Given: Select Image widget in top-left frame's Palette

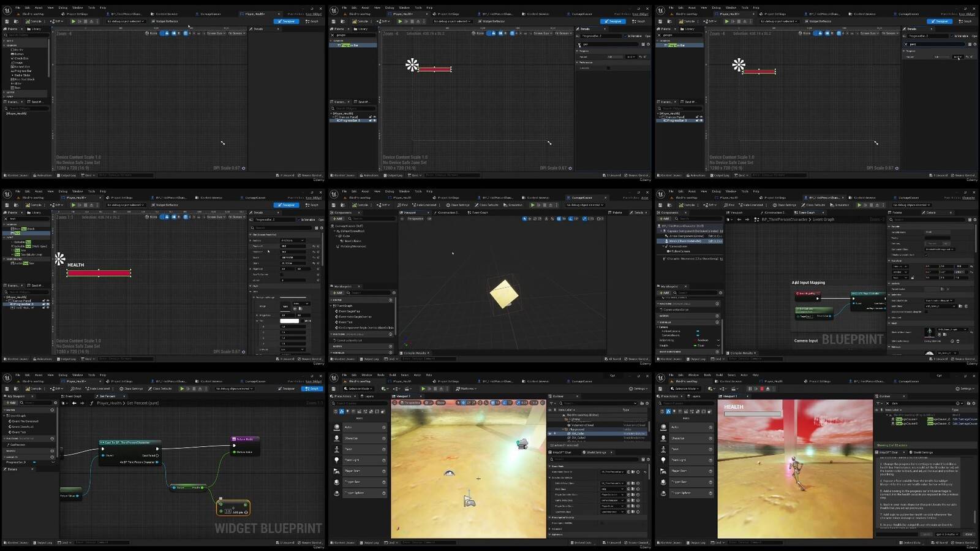Looking at the screenshot, I should coord(18,63).
